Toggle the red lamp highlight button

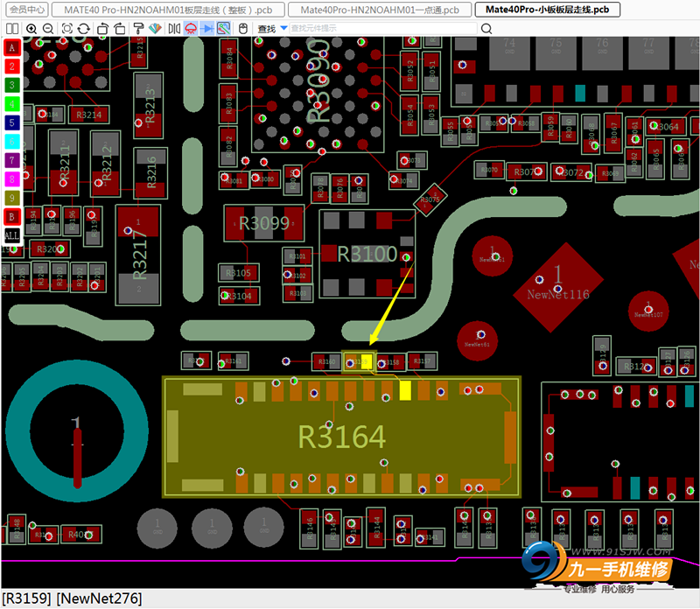click(x=191, y=29)
